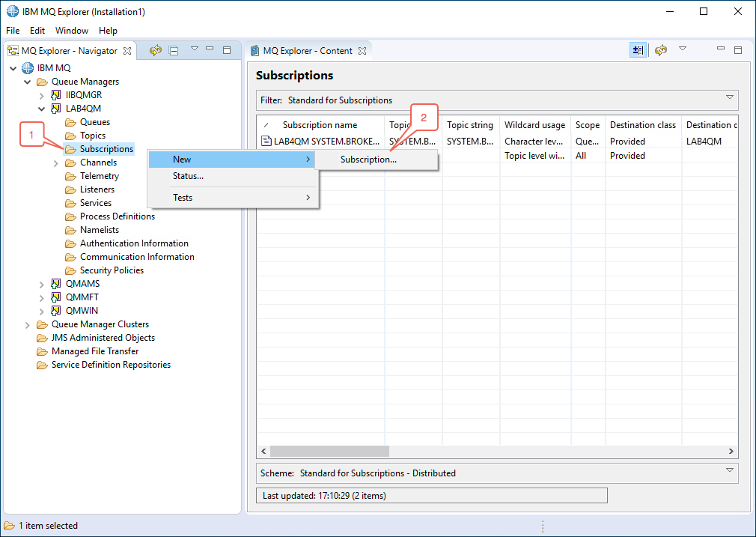Maximize the Navigator view panel
Viewport: 756px width, 537px height.
point(227,49)
